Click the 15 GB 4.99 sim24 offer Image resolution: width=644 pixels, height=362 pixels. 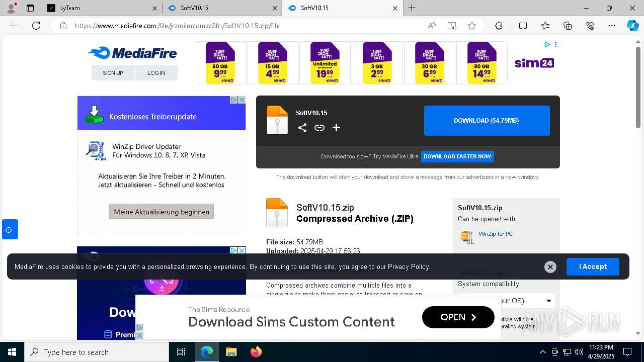[x=273, y=63]
